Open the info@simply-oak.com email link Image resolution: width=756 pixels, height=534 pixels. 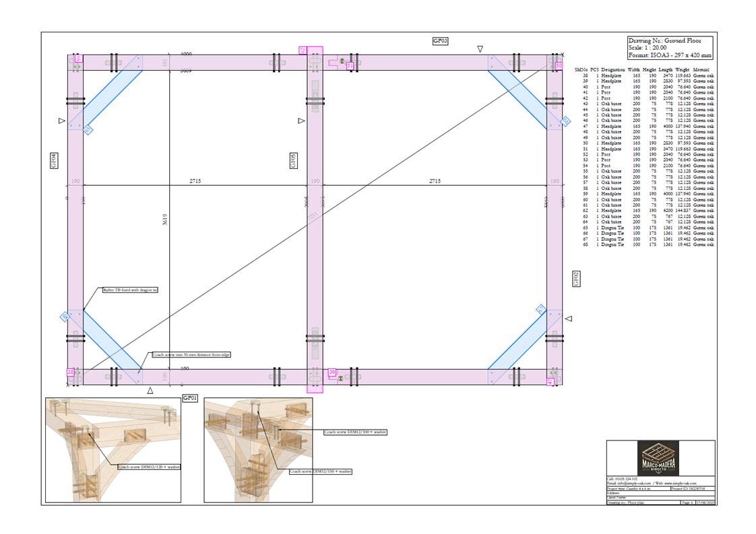tap(634, 483)
